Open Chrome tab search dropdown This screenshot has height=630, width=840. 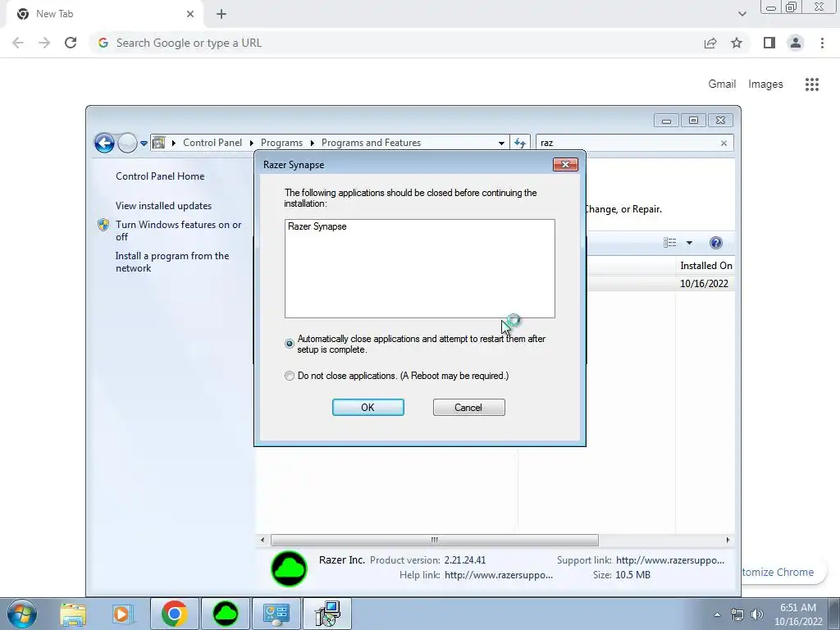[742, 14]
